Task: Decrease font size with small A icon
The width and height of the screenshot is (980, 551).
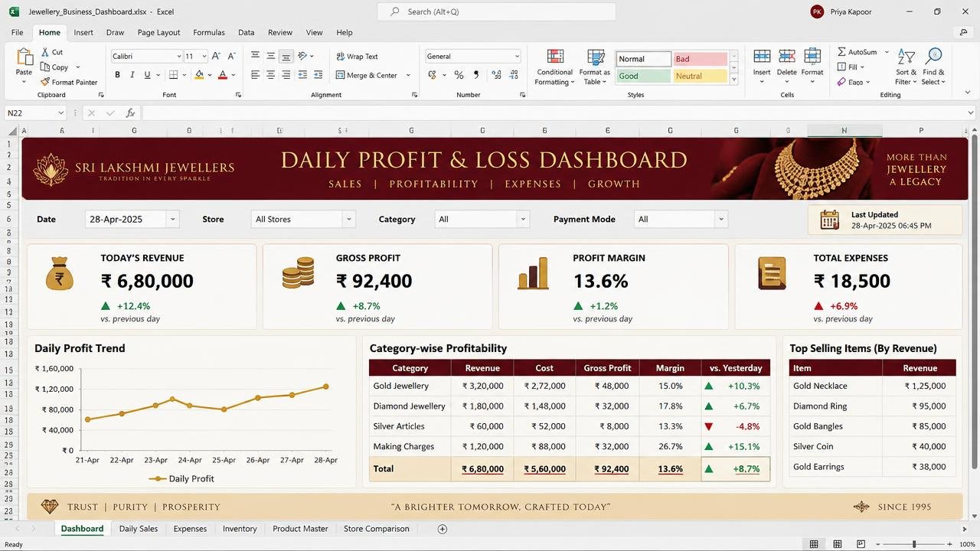Action: coord(231,56)
